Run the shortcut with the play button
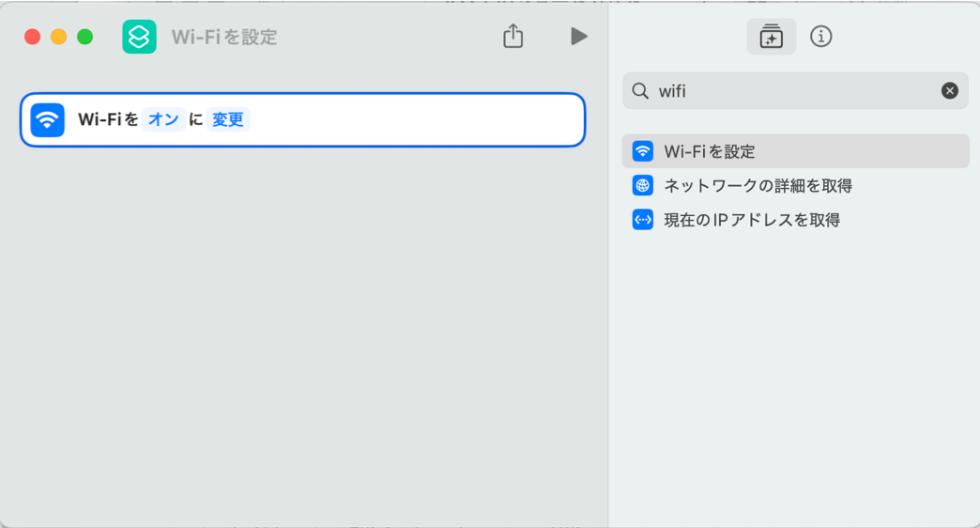980x528 pixels. pyautogui.click(x=579, y=37)
